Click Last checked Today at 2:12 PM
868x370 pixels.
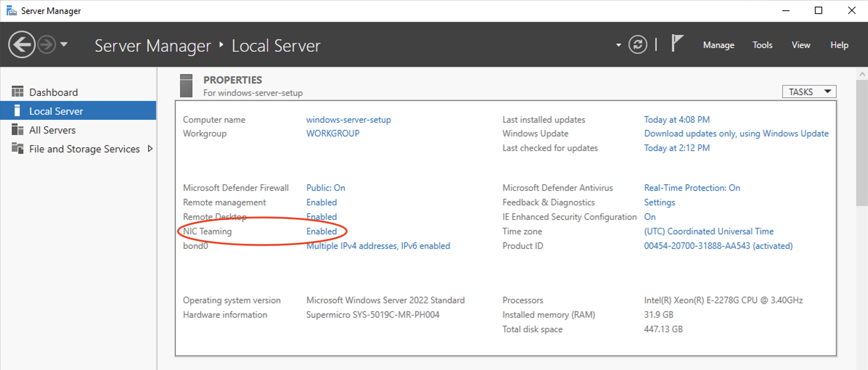pyautogui.click(x=677, y=148)
